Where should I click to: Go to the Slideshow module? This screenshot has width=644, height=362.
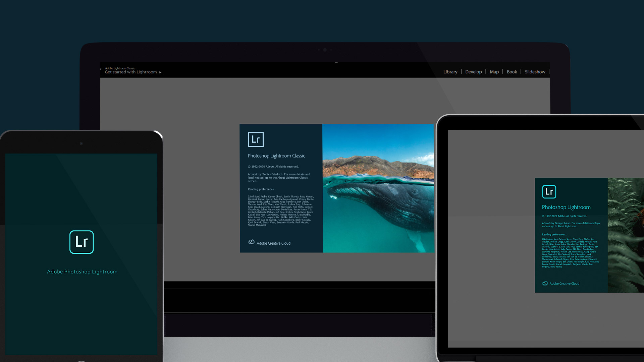(x=535, y=72)
